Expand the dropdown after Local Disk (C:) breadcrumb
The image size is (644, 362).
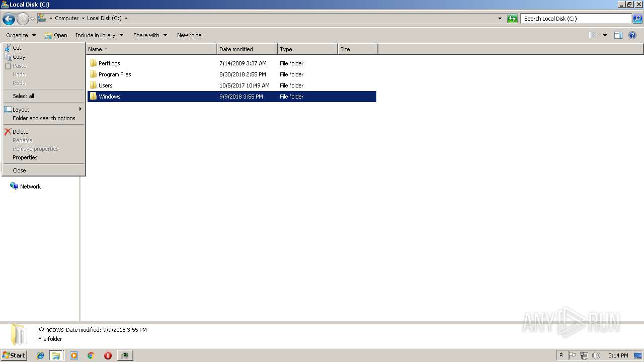tap(126, 18)
